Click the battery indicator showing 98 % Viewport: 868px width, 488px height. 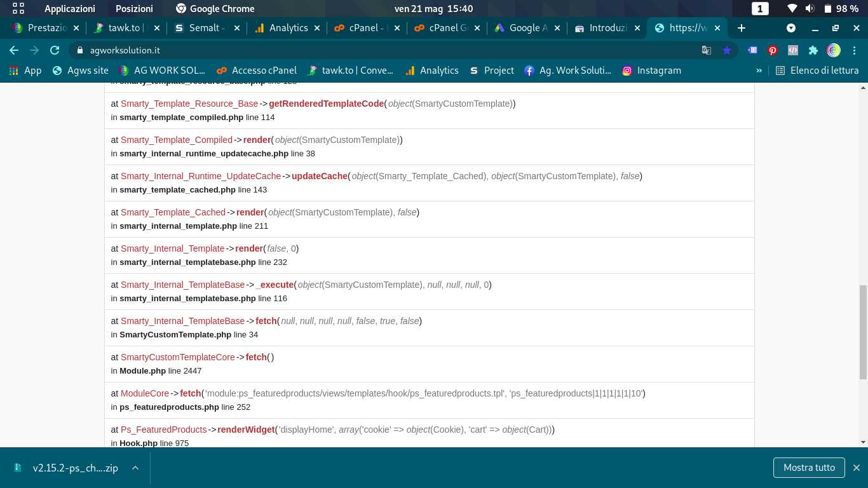point(841,8)
